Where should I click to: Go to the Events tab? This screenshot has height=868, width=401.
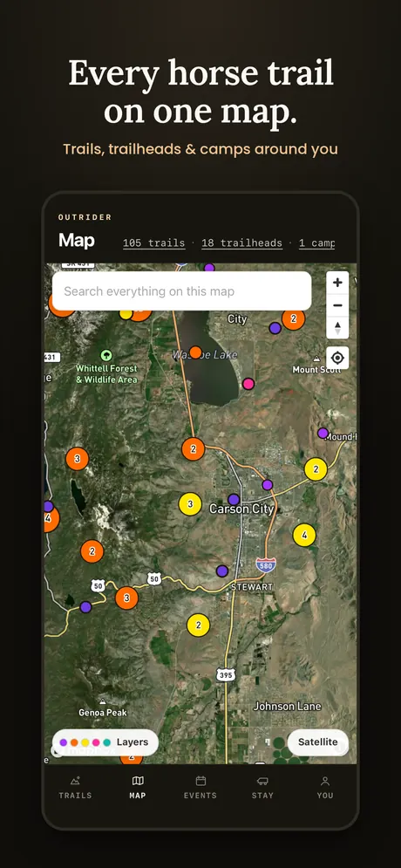coord(200,788)
